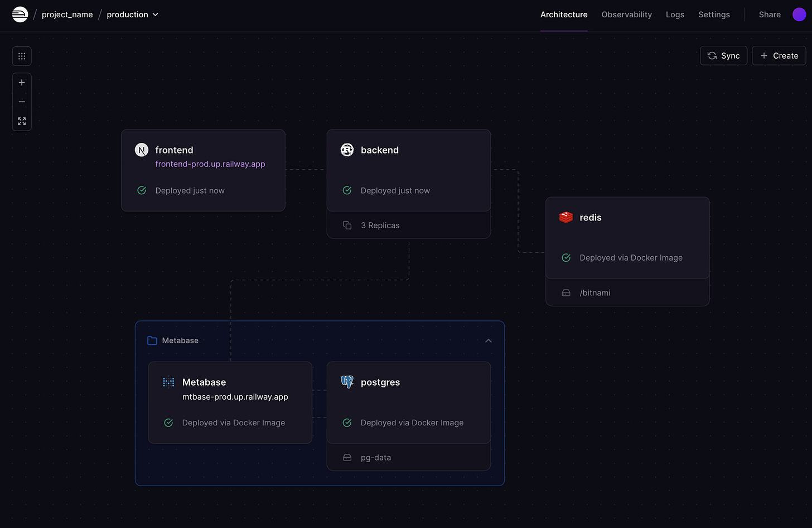This screenshot has height=528, width=812.
Task: Switch to the Architecture tab
Action: (x=564, y=15)
